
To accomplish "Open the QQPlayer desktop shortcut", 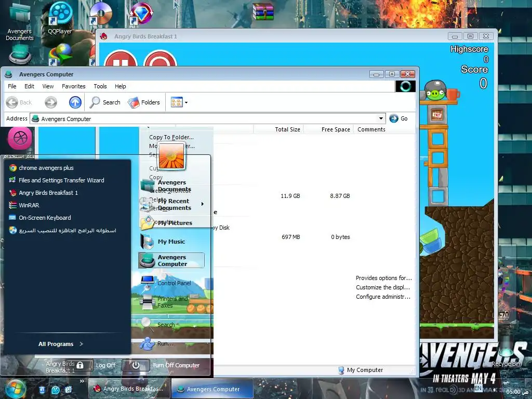I will click(x=60, y=18).
